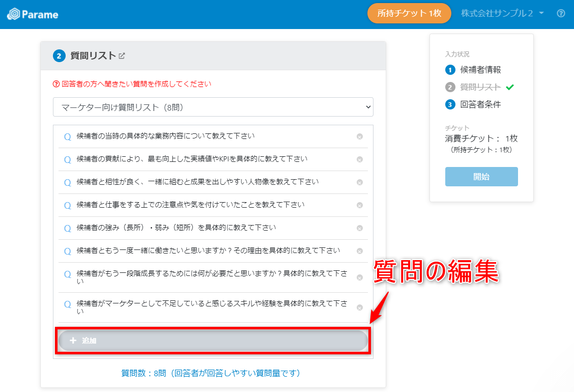Click step 1 circle for 候補者情報
The height and width of the screenshot is (392, 574).
(x=450, y=70)
